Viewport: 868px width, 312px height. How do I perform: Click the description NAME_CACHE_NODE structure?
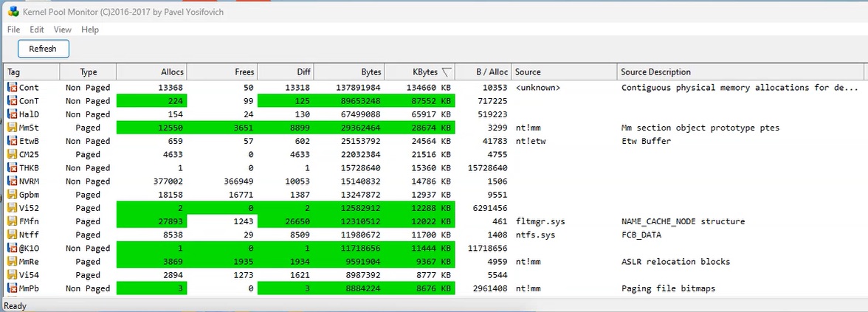pos(683,221)
